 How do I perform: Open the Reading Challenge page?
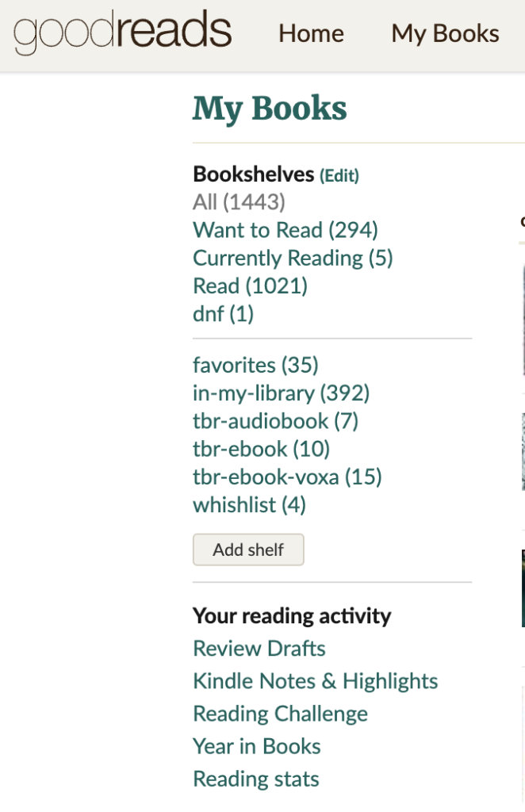[280, 714]
